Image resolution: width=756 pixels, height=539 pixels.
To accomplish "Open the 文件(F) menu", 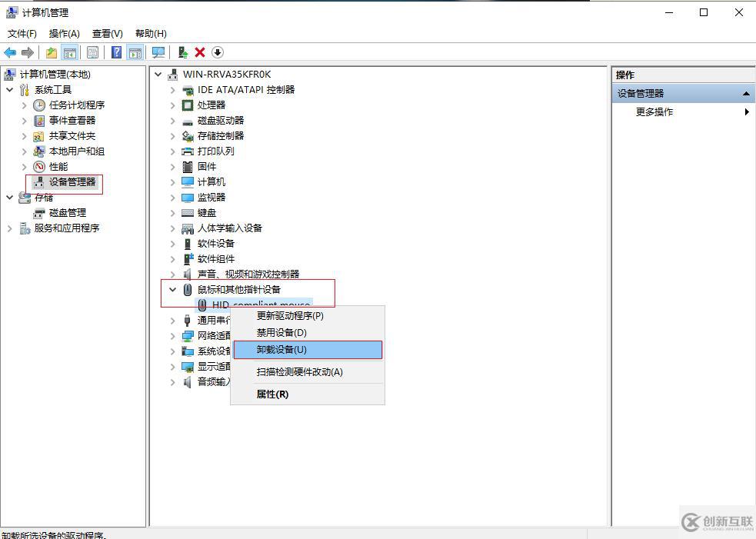I will [22, 34].
